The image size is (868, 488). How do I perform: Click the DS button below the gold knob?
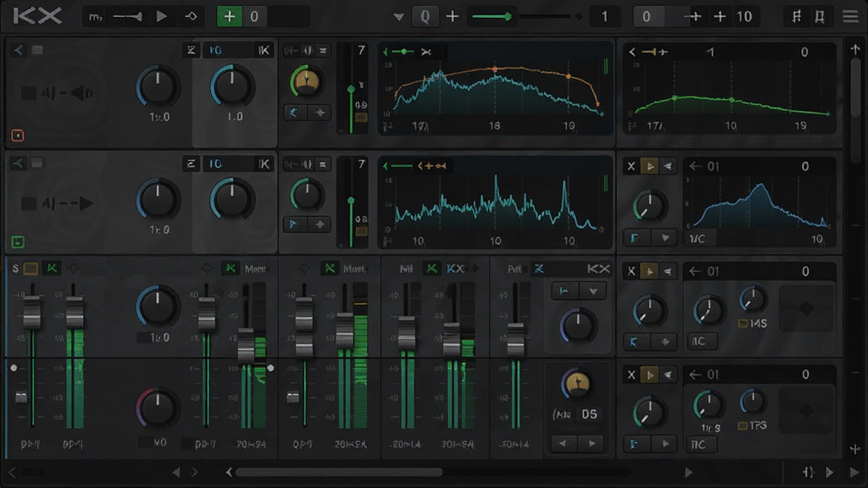pyautogui.click(x=589, y=414)
